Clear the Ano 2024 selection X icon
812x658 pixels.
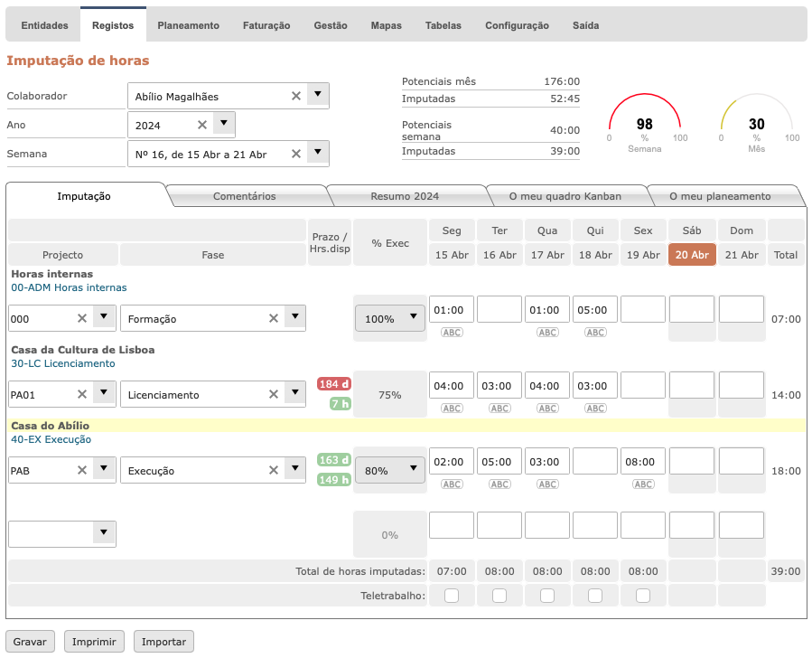point(201,125)
